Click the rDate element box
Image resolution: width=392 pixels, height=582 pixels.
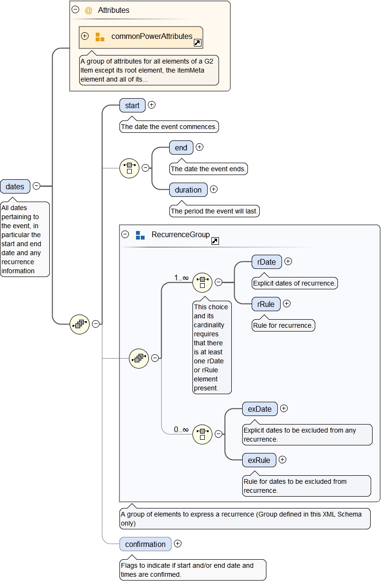pyautogui.click(x=267, y=261)
